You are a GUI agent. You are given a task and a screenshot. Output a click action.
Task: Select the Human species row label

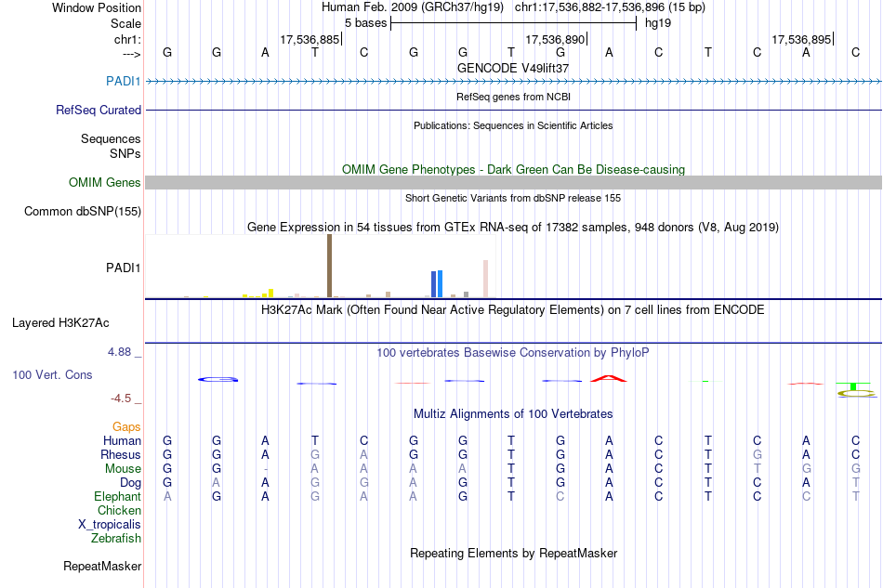click(x=122, y=440)
